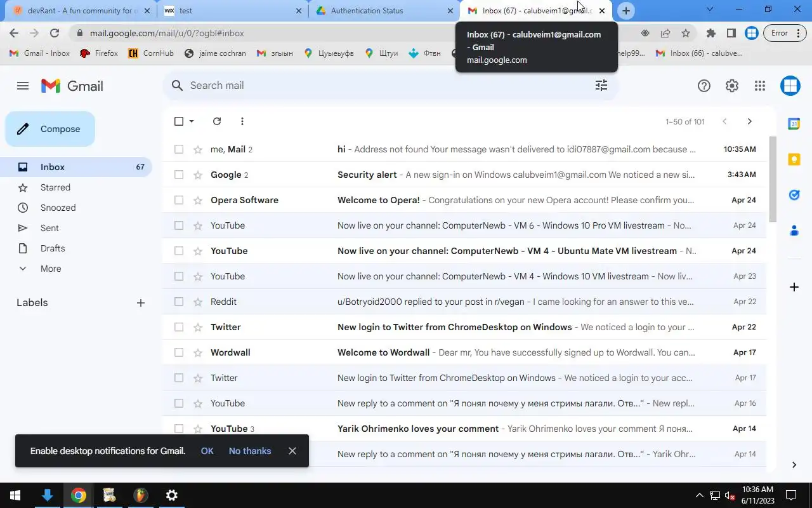The width and height of the screenshot is (812, 508).
Task: Open the show search options filter icon
Action: (x=601, y=85)
